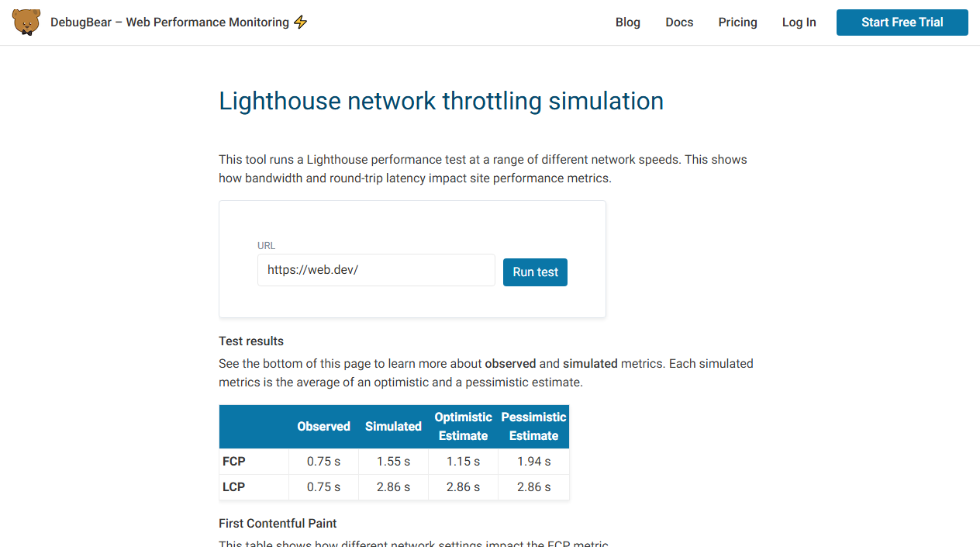Click the observed FCP value of 0.75 s
Image resolution: width=980 pixels, height=547 pixels.
click(323, 461)
